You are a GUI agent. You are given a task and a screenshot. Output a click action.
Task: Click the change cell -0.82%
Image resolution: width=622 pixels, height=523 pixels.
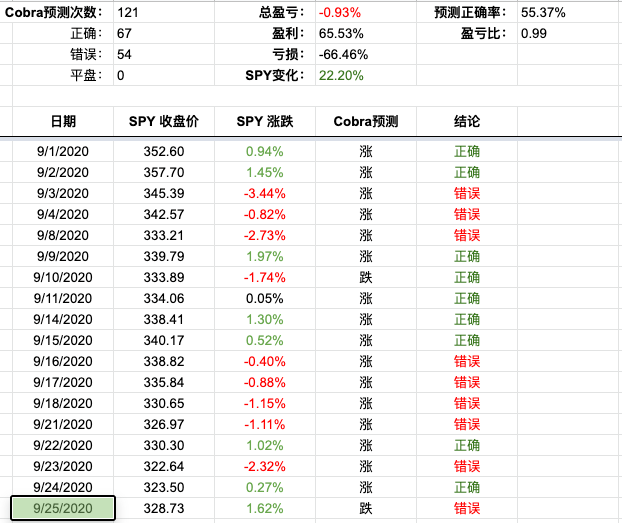coord(265,215)
